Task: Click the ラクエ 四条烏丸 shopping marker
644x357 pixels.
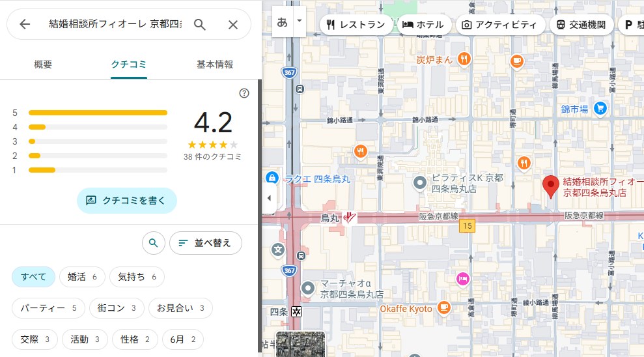Action: (272, 178)
